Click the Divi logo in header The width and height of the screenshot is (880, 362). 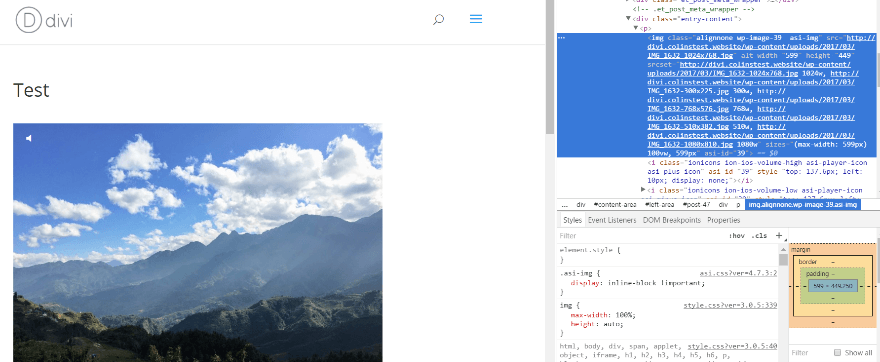pyautogui.click(x=44, y=21)
